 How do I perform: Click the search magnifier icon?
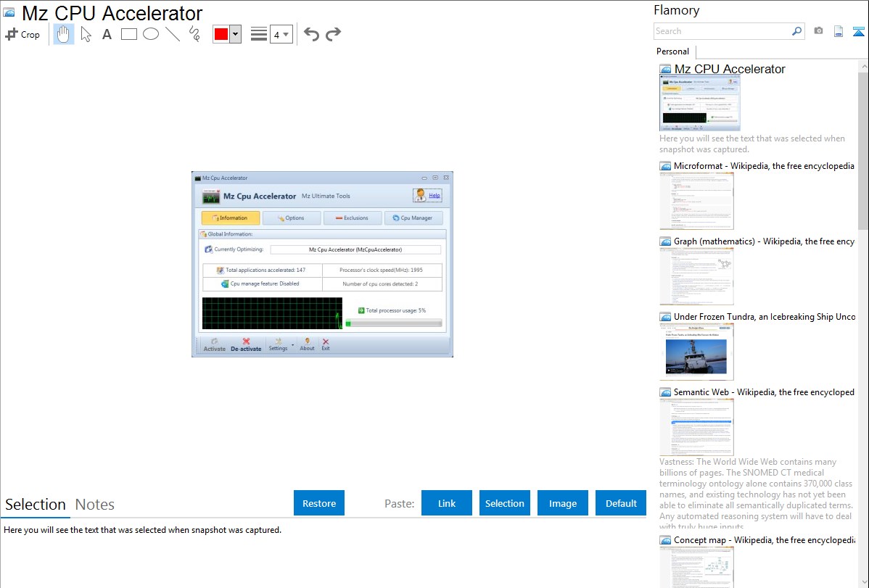796,31
